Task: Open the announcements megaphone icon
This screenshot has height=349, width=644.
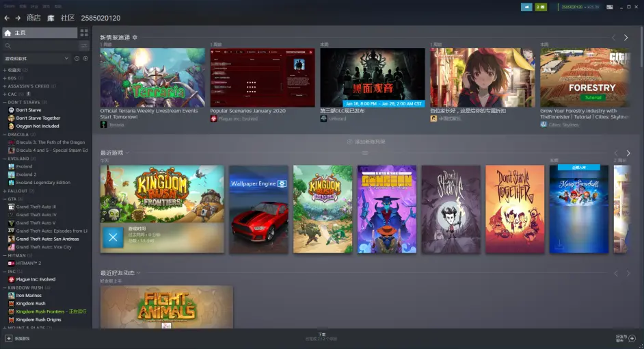Action: [526, 7]
